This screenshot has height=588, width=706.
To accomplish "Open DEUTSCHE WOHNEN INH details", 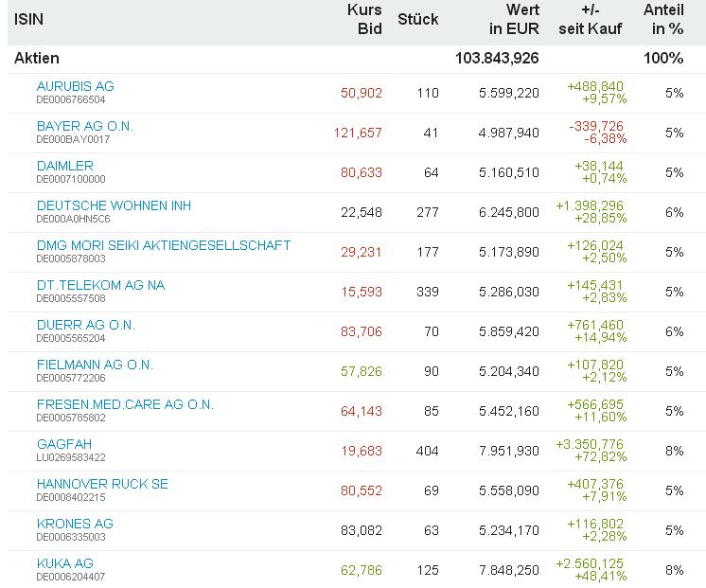I will point(114,205).
